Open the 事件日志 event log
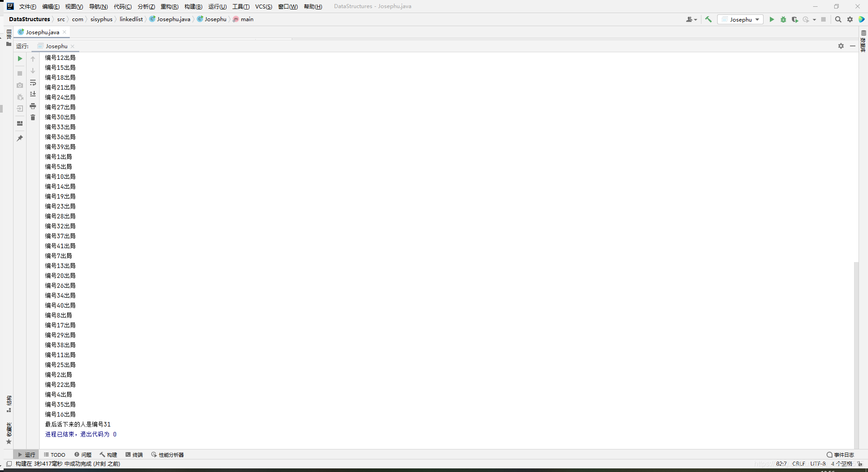Viewport: 868px width, 472px height. coord(840,454)
